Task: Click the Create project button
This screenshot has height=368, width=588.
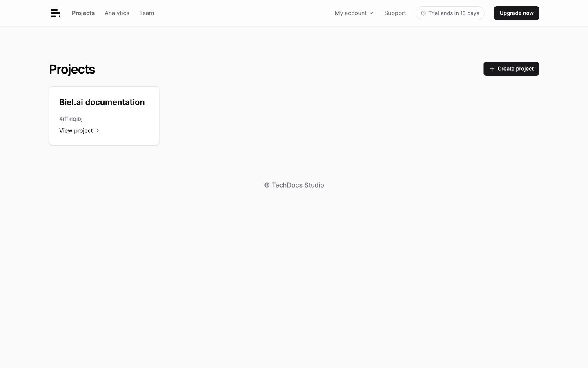Action: (x=511, y=69)
